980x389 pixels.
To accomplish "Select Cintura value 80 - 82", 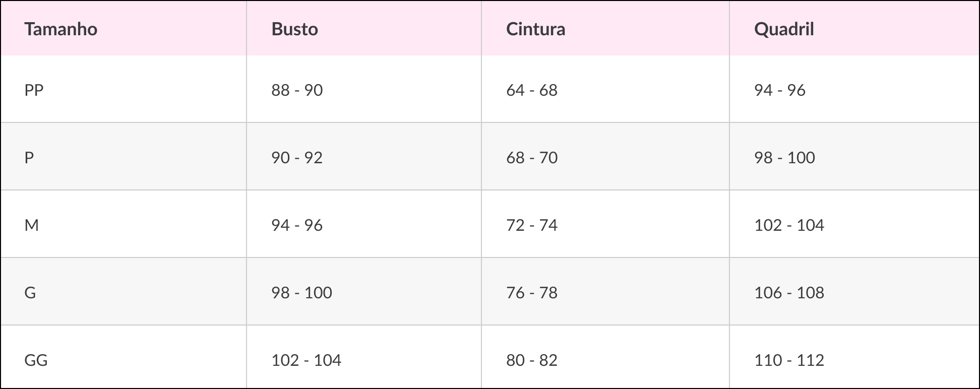I will coord(532,360).
